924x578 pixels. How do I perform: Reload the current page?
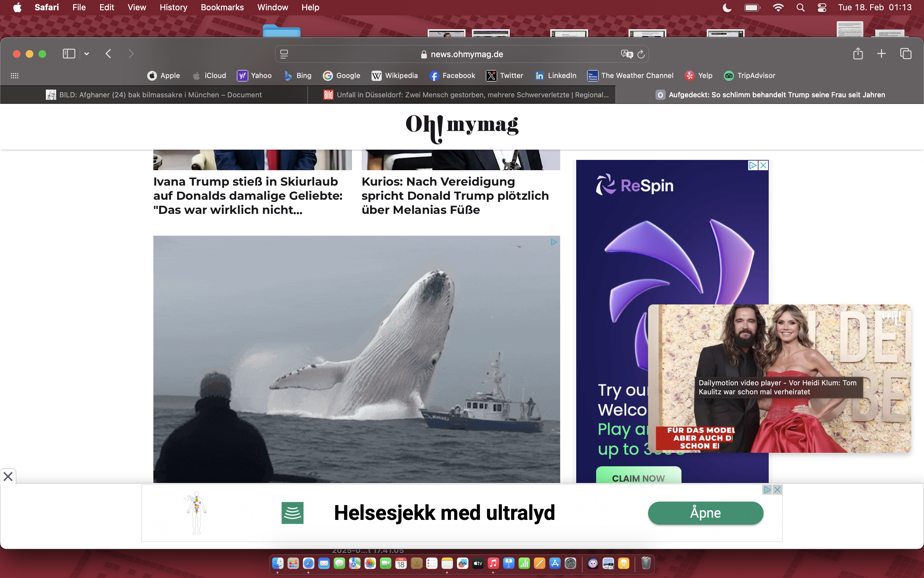pyautogui.click(x=641, y=54)
